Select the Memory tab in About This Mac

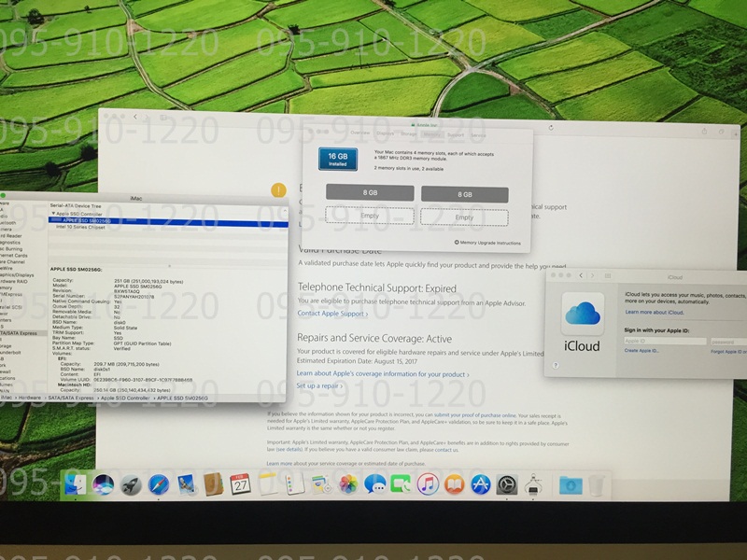tap(431, 134)
